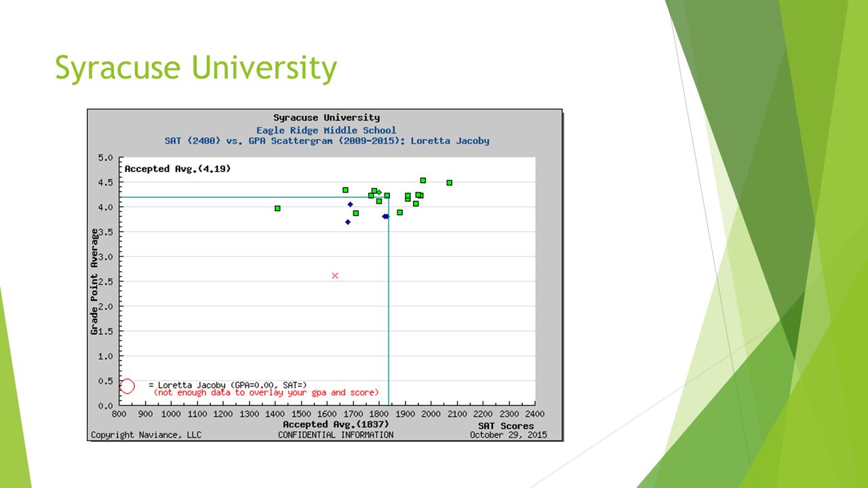Click the chart heading 'Syracuse University'
The height and width of the screenshot is (488, 868).
coord(326,118)
